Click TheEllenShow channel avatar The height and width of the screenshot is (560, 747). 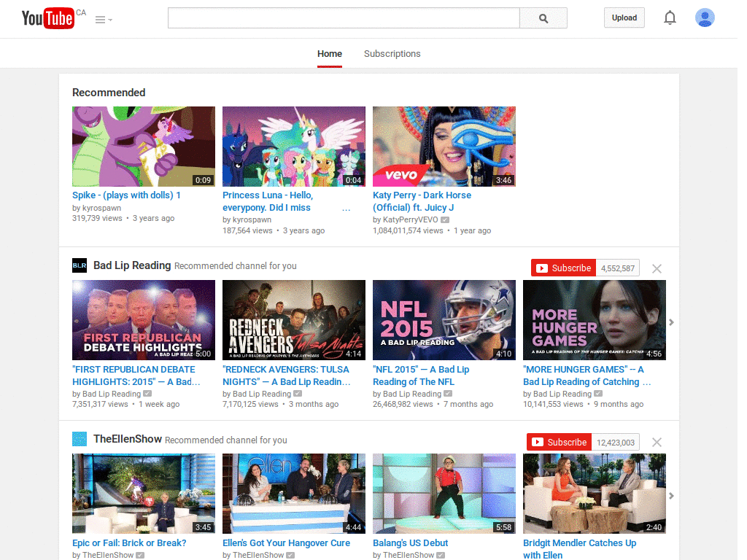point(80,439)
